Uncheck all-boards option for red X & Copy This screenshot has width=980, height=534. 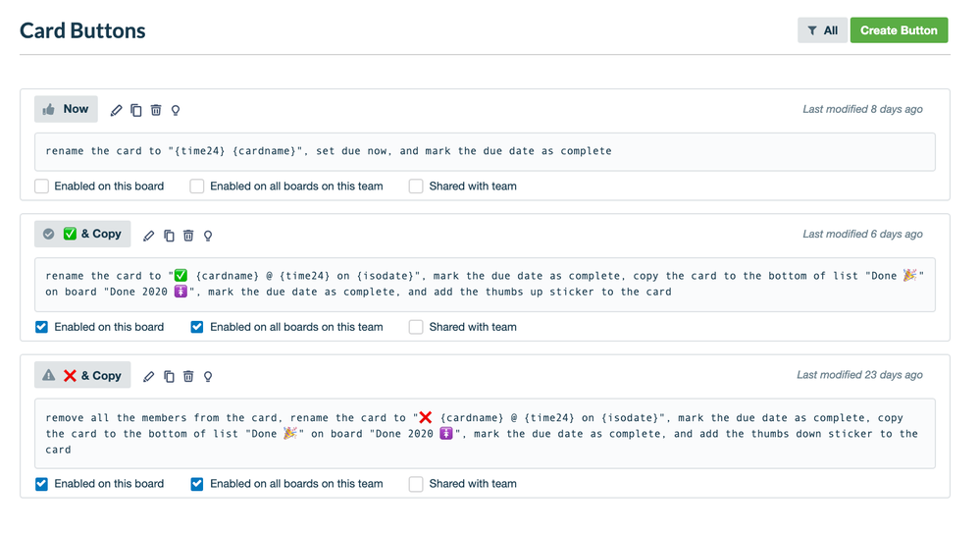click(x=197, y=484)
